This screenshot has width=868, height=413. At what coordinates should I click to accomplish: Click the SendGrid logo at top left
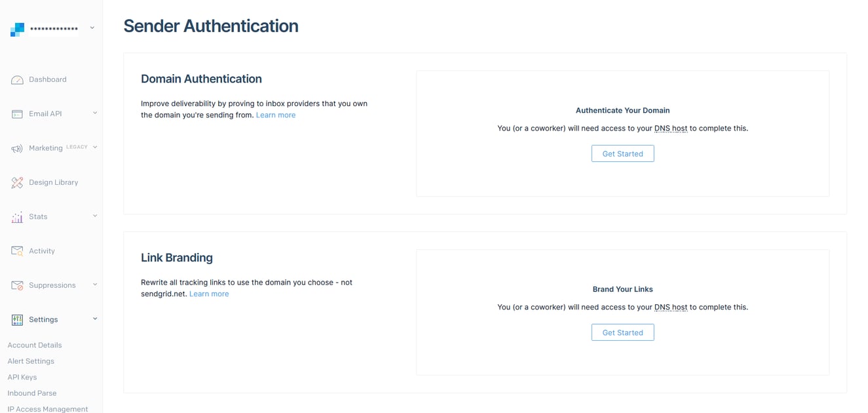click(x=16, y=28)
